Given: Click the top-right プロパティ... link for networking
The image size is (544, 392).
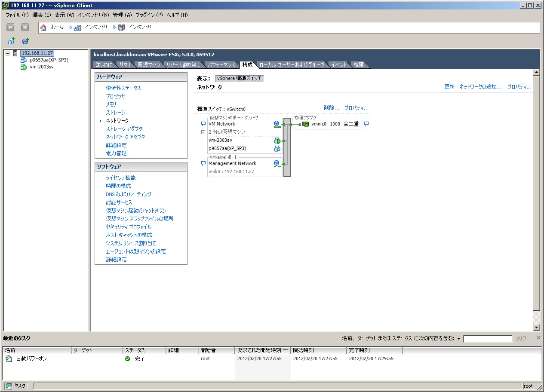Looking at the screenshot, I should tap(519, 87).
